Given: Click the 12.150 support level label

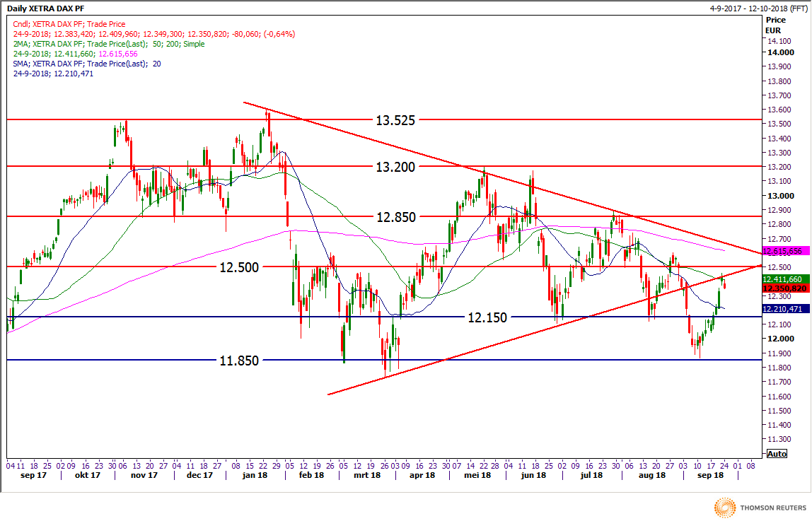Looking at the screenshot, I should [x=487, y=317].
